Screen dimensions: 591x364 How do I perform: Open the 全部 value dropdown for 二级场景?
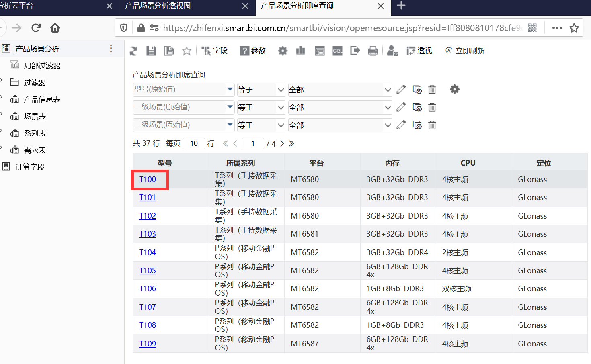click(x=340, y=125)
